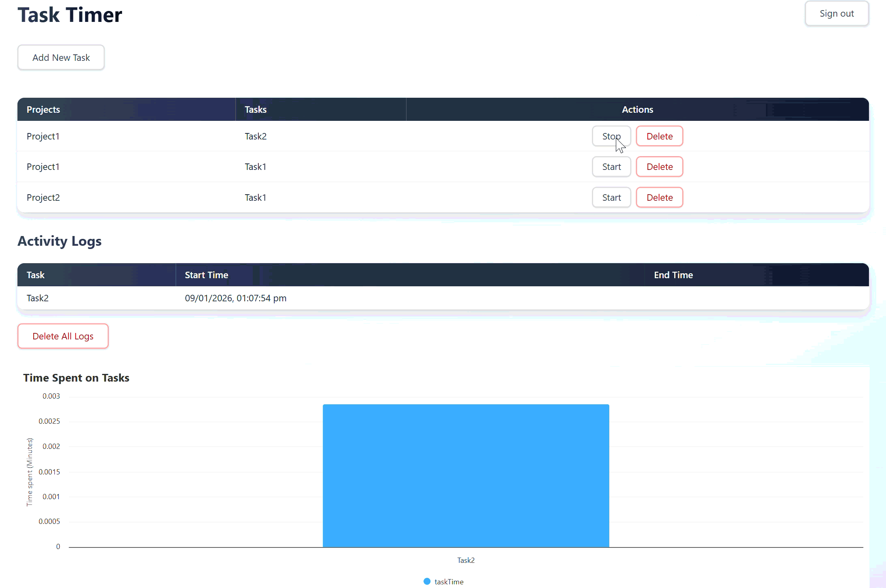Click the blue Task2 bar in chart
The width and height of the screenshot is (886, 588).
tap(466, 476)
